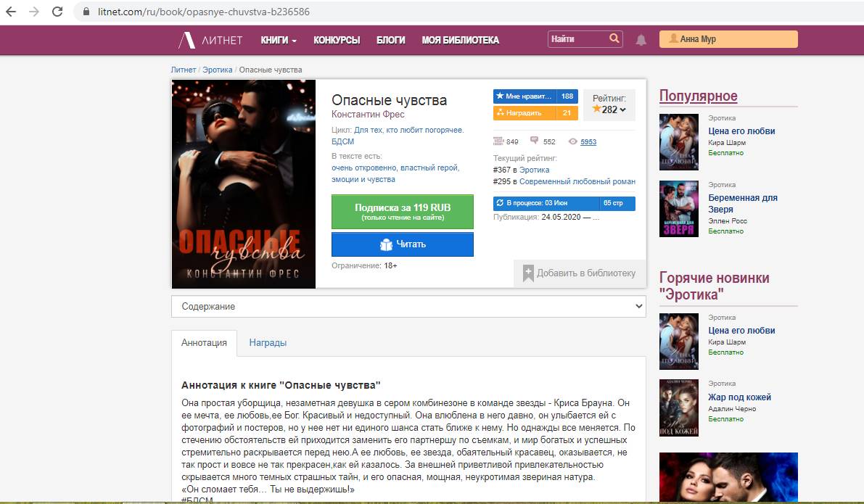This screenshot has width=864, height=504.
Task: Open author link Константин Фрес
Action: point(368,115)
